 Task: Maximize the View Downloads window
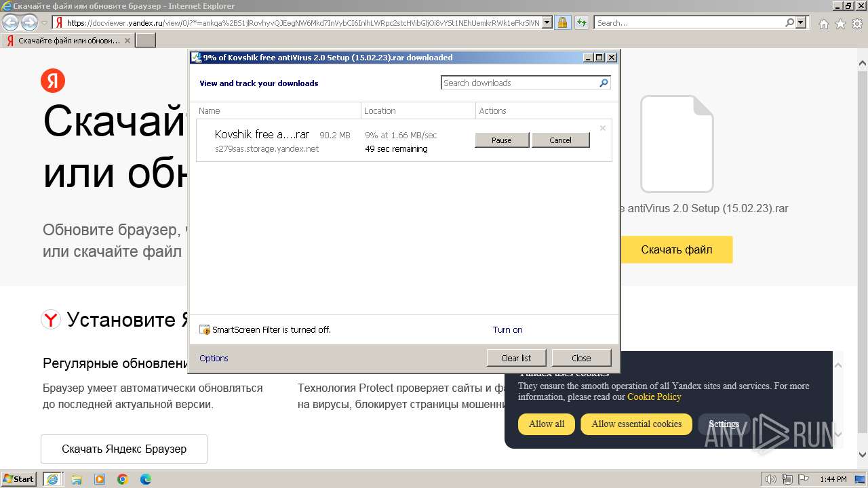[x=599, y=58]
